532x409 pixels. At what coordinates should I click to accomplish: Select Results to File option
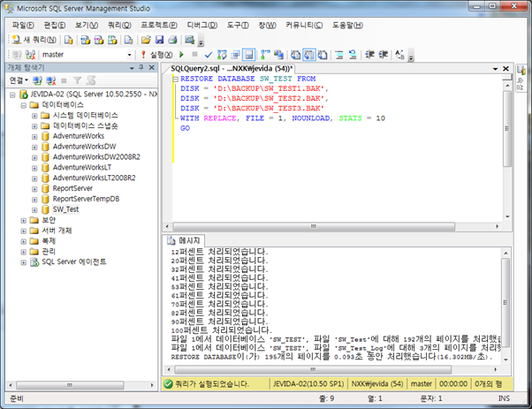tap(323, 55)
